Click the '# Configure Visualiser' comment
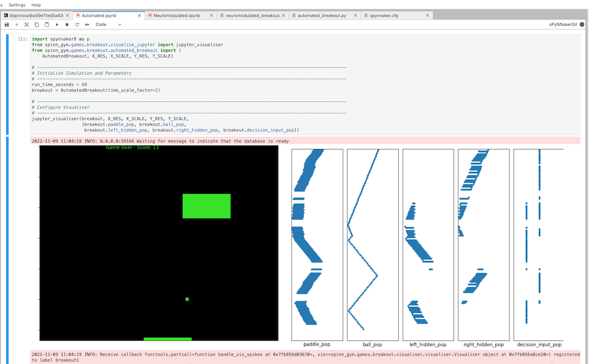 pyautogui.click(x=61, y=107)
